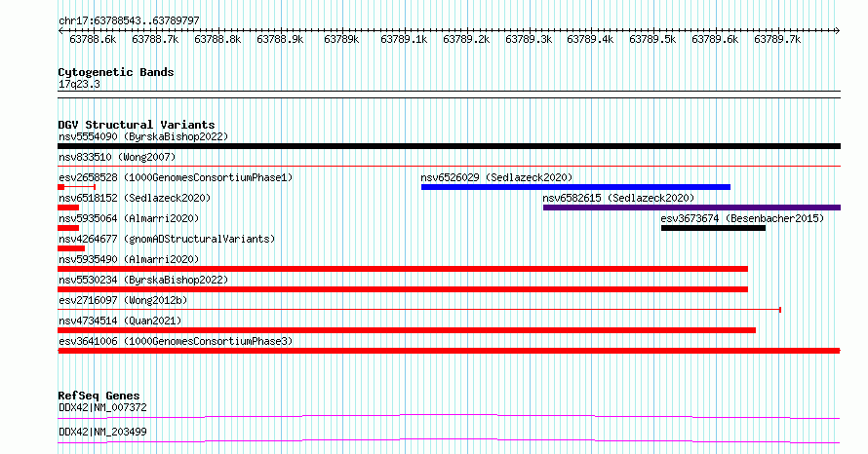Click the short red nsv4264677 variant bar
868x454 pixels.
click(71, 248)
